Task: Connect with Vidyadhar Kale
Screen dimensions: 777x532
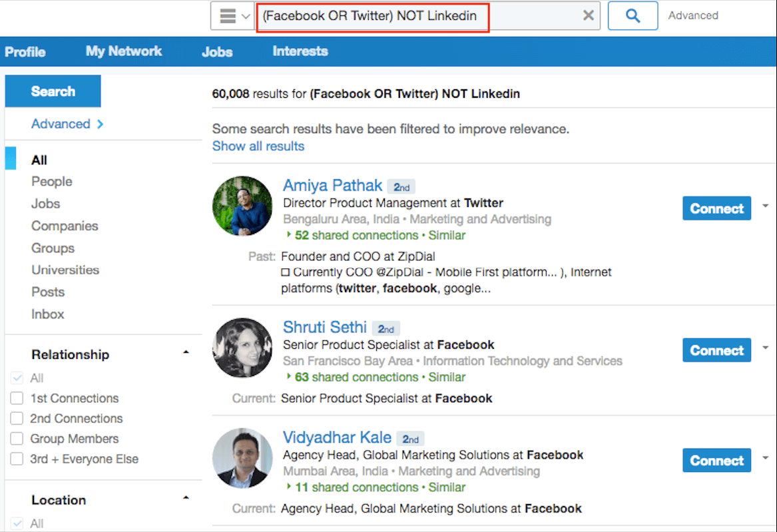Action: [x=716, y=461]
